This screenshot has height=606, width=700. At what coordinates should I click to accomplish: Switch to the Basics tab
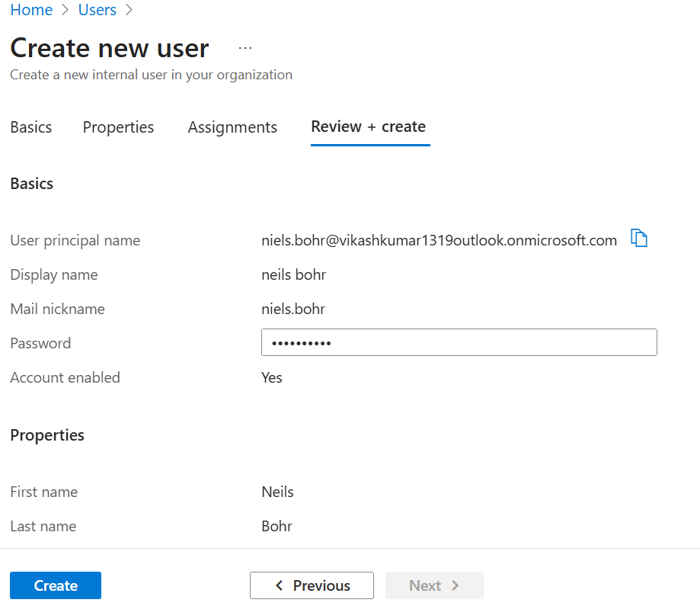[31, 127]
